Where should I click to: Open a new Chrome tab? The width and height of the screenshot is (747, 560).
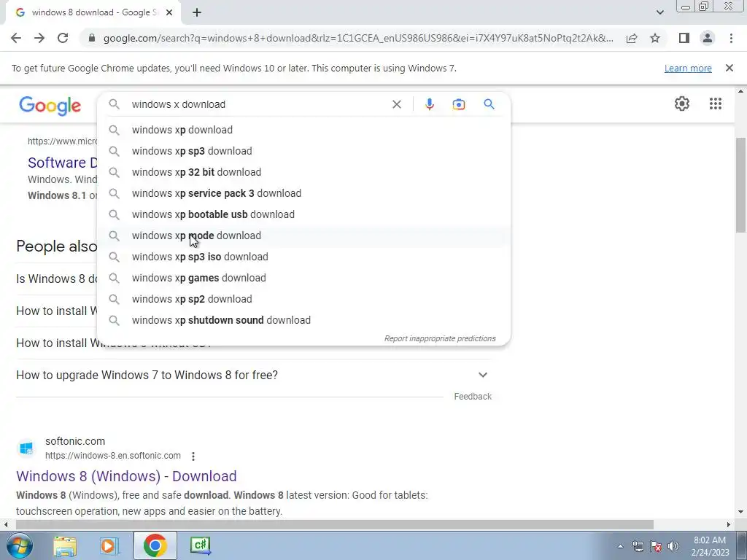click(x=197, y=12)
